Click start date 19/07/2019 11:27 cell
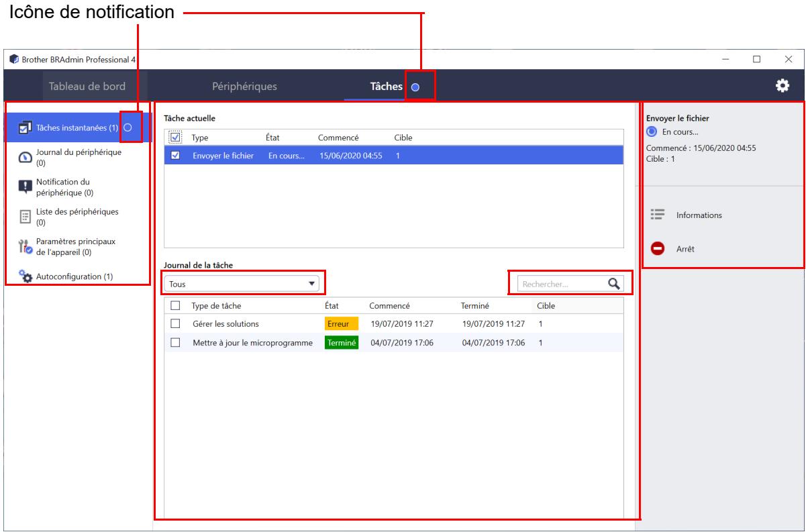Viewport: 808px width, 532px height. 402,324
